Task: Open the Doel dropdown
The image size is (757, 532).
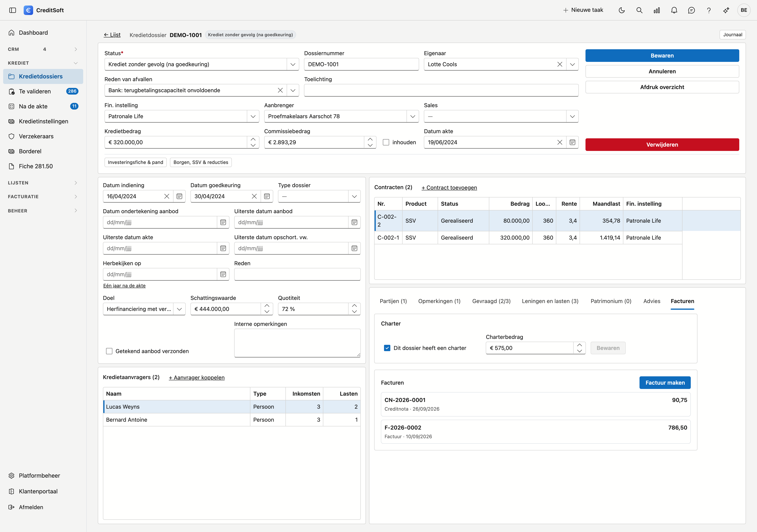Action: (x=179, y=309)
